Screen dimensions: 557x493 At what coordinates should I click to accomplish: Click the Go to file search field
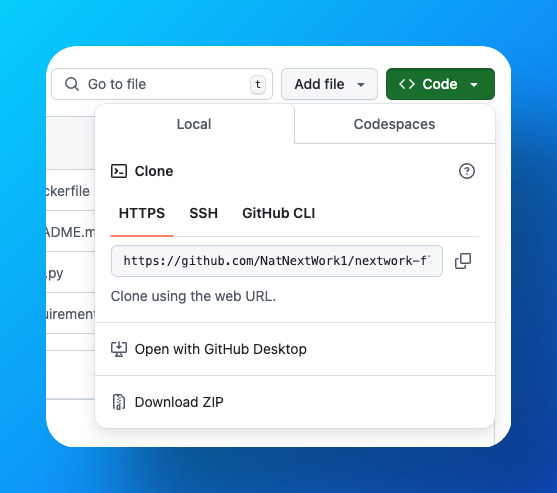(162, 84)
